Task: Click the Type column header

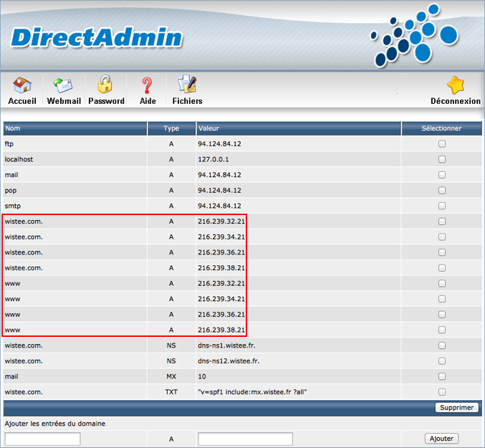Action: point(171,128)
